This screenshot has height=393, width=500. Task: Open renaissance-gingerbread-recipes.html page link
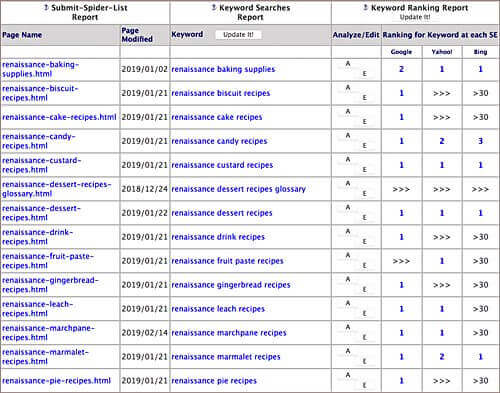click(50, 285)
